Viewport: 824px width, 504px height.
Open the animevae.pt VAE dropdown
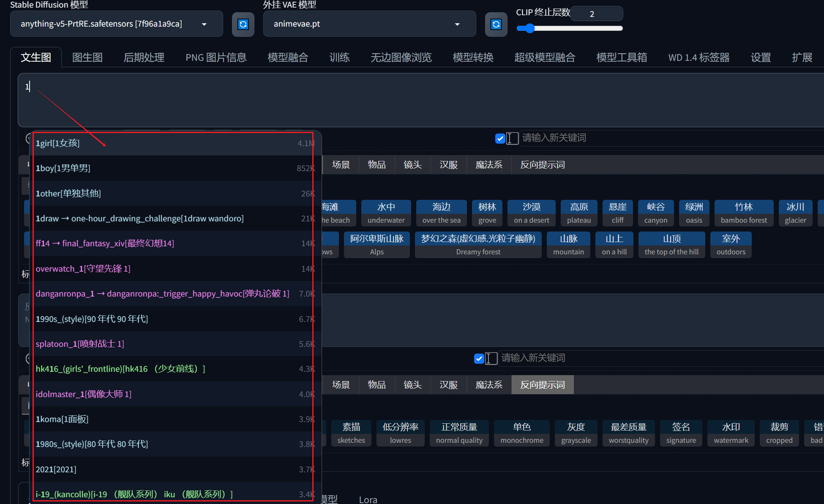click(x=369, y=24)
